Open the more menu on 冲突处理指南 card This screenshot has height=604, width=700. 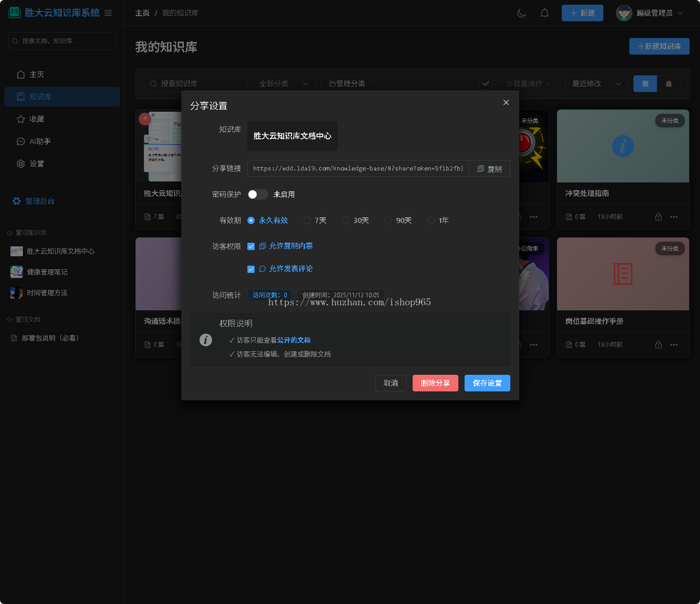674,217
